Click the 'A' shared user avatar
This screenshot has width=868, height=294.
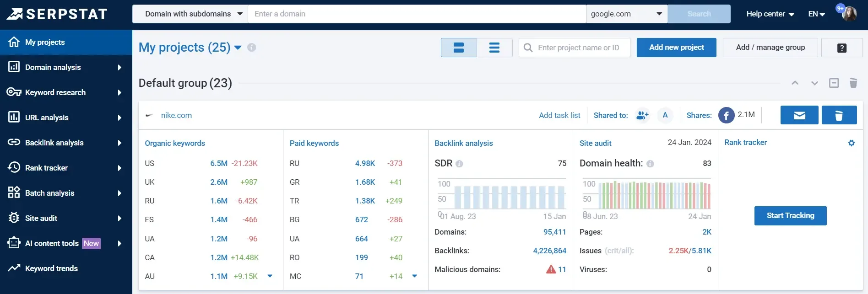point(665,115)
